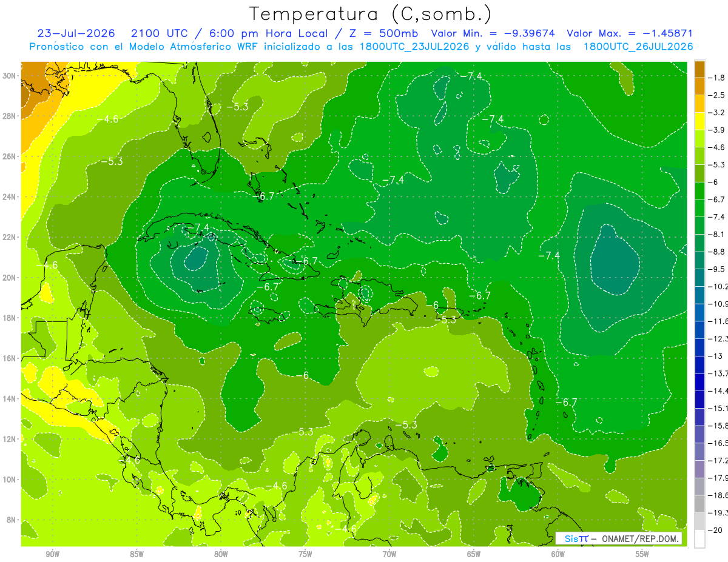Screen dimensions: 728x562
Task: Pick the yellow swatch between -3.2 and -3.9
Action: click(x=699, y=121)
